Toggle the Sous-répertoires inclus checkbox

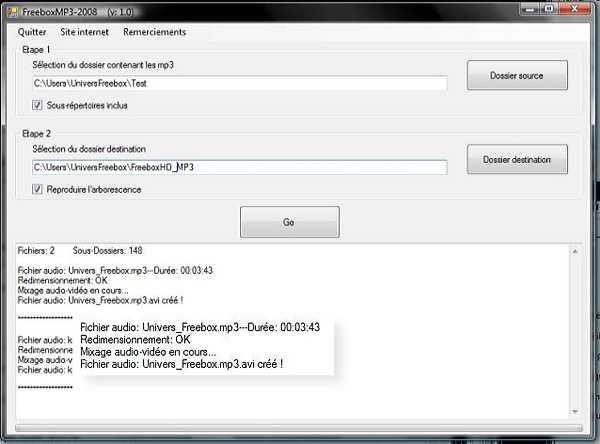(x=37, y=105)
